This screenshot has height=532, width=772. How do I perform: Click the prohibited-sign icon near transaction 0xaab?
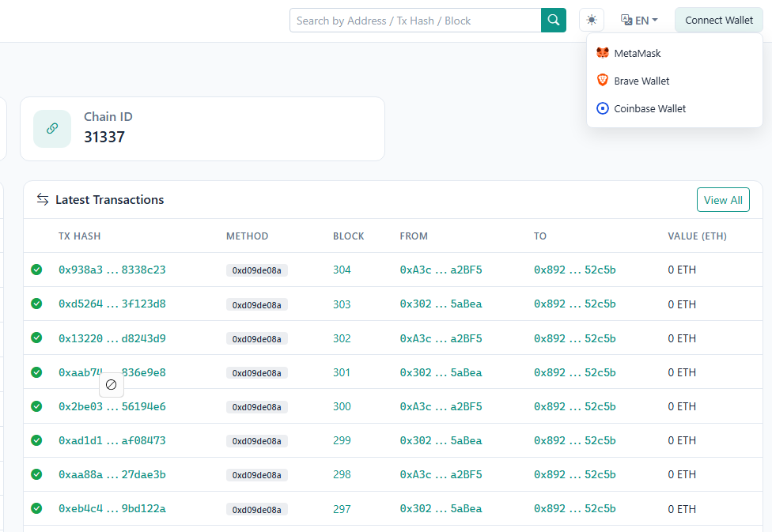(111, 385)
